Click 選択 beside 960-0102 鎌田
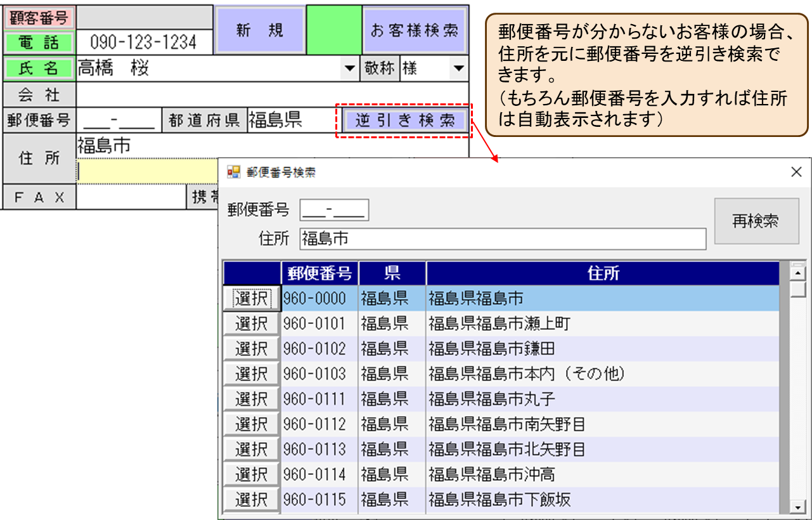 pyautogui.click(x=252, y=349)
